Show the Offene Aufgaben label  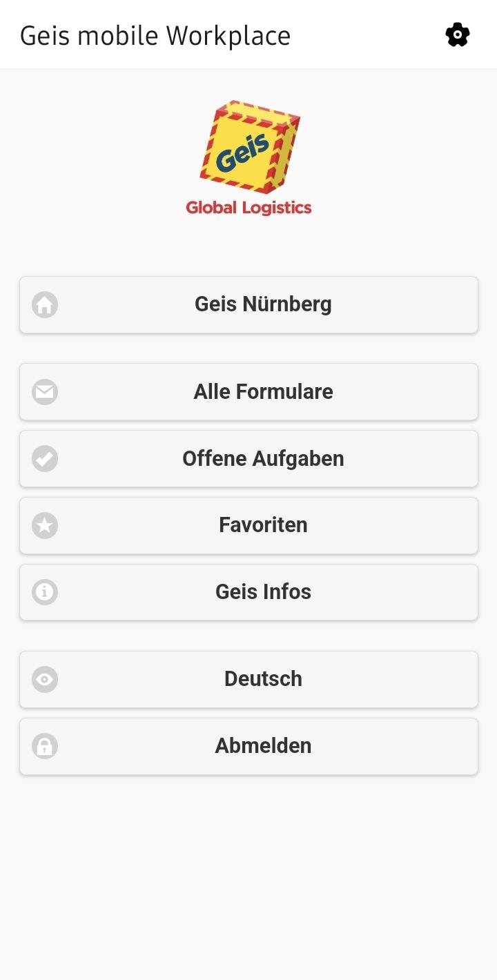[x=263, y=459]
